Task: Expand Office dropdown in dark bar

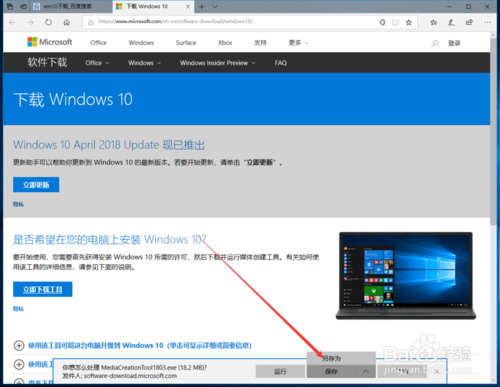Action: tap(97, 63)
